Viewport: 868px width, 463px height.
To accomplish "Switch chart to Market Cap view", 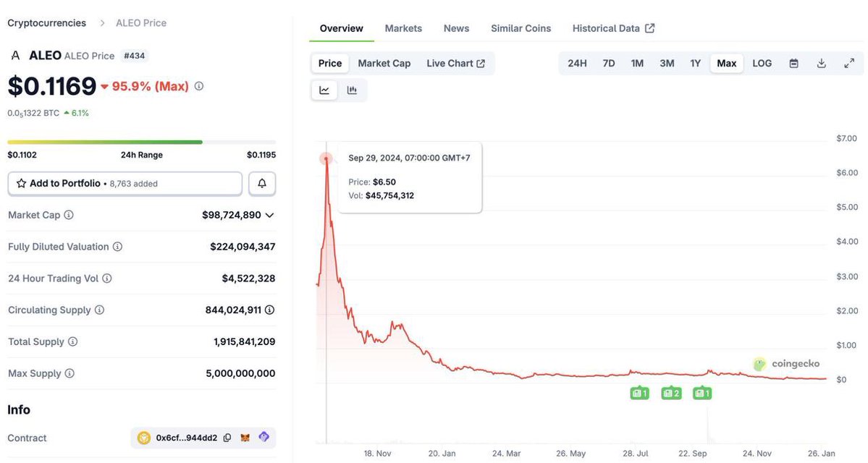I will point(384,64).
